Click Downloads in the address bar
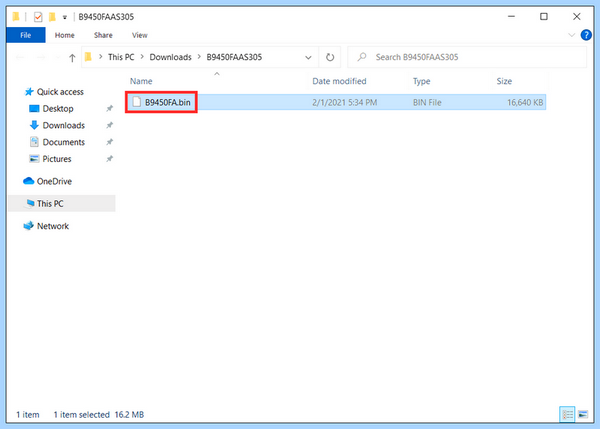 [x=170, y=57]
